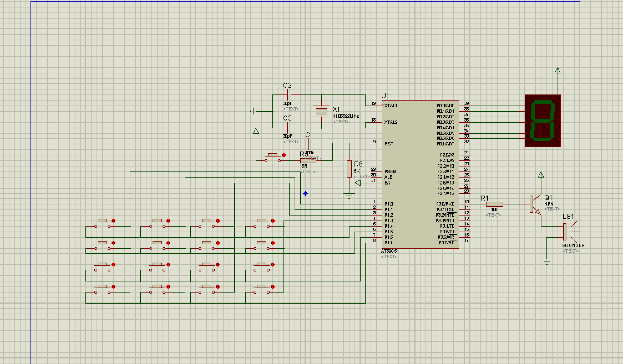Click the P2.0/A8 pin label

click(x=447, y=155)
